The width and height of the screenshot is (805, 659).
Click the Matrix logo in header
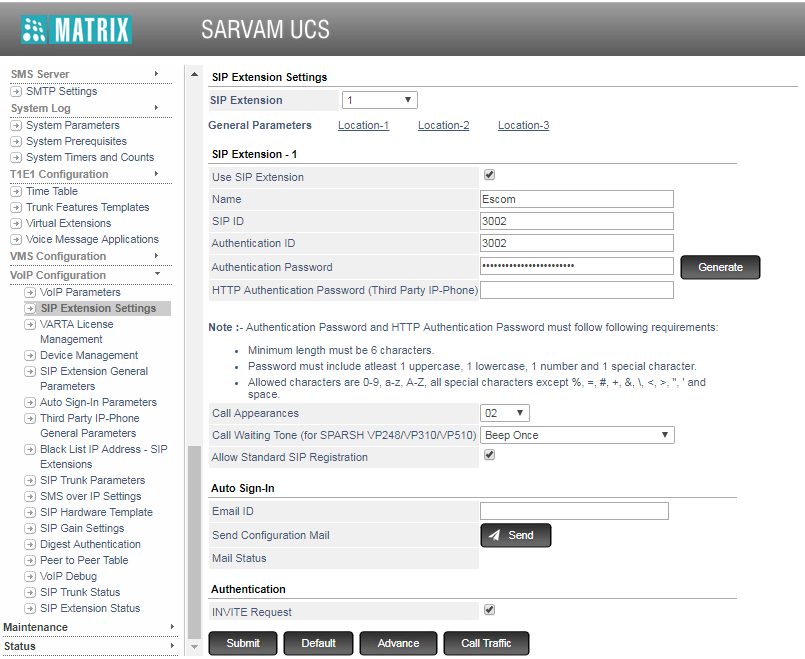click(76, 28)
